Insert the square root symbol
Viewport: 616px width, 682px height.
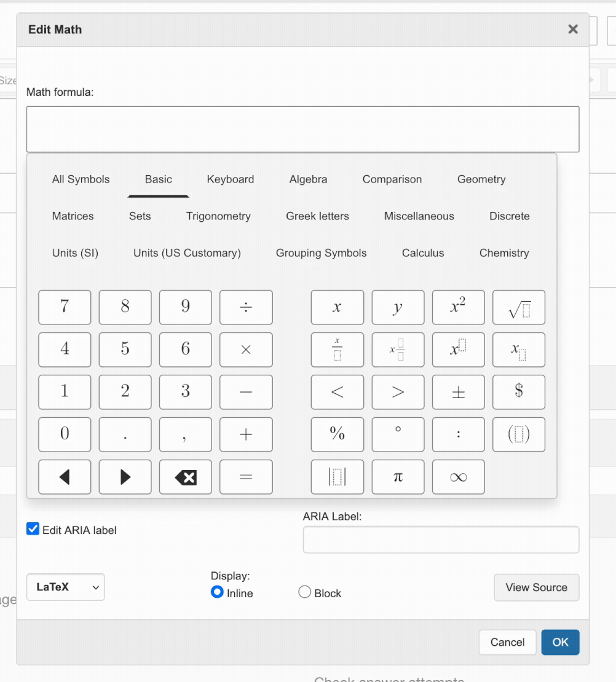518,307
